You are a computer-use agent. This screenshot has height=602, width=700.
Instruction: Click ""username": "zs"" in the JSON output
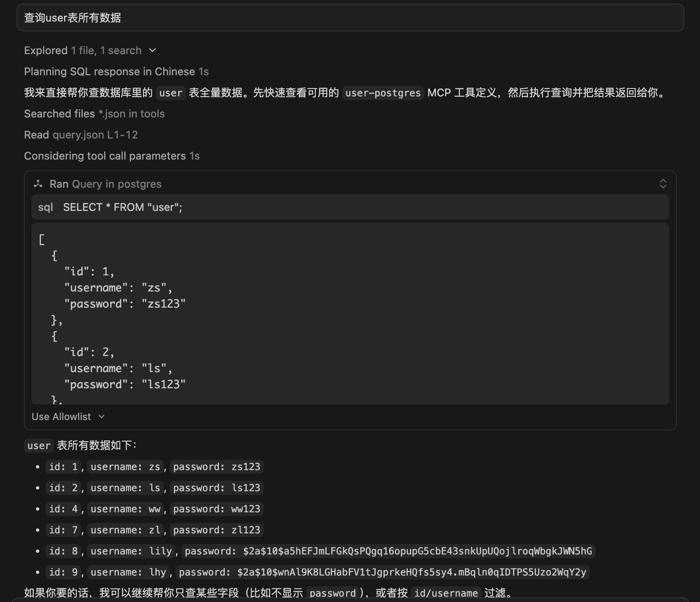pos(118,288)
